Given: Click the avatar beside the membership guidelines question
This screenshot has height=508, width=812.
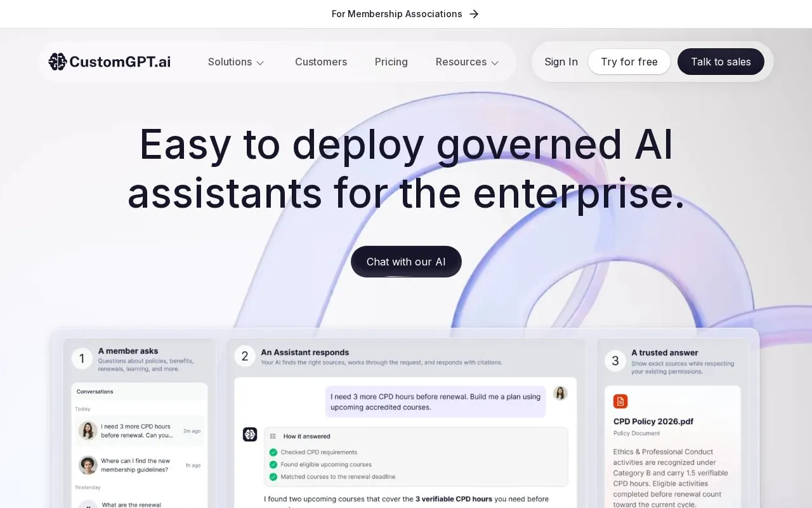Looking at the screenshot, I should (88, 465).
